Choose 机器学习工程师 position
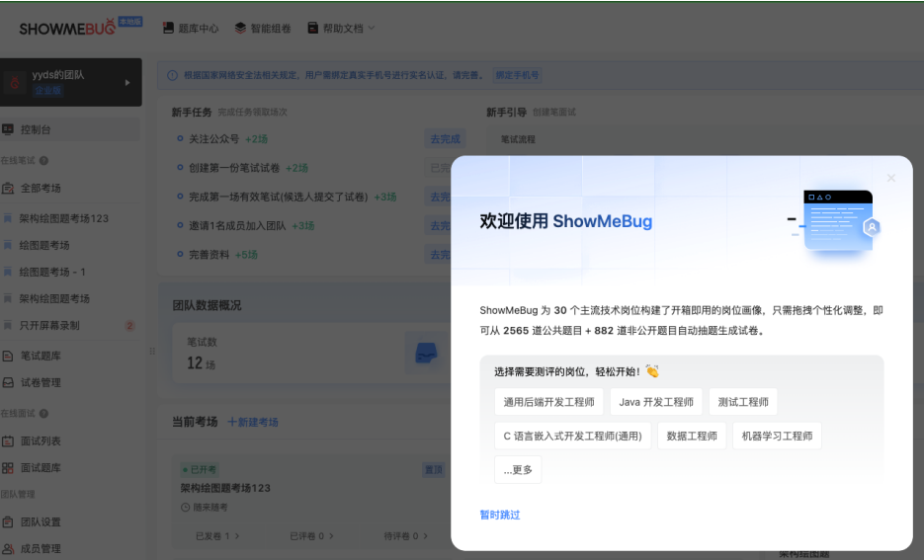Screen dimensions: 924x560 click(x=778, y=437)
